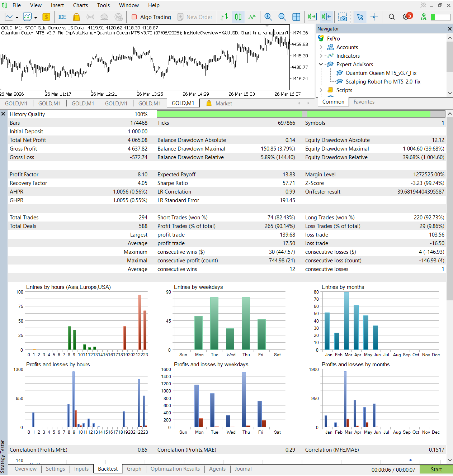Screen dimensions: 453x476
Task: Take a chart screenshot with camera icon
Action: tap(343, 17)
